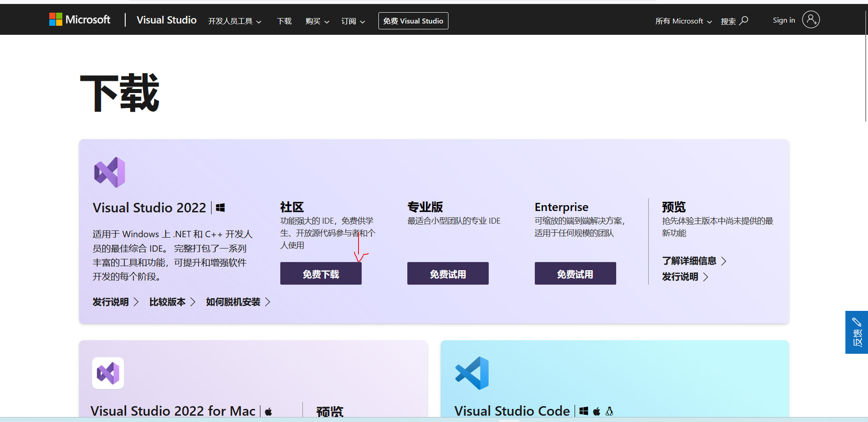Screen dimensions: 868x422
Task: Click the Visual Studio 2022 title text
Action: click(x=149, y=207)
